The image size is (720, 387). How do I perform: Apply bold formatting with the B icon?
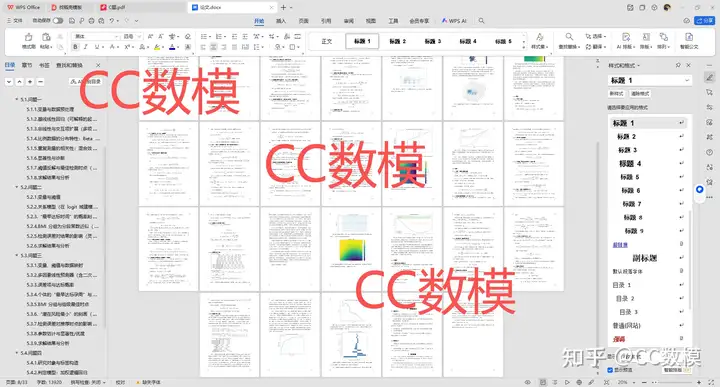pyautogui.click(x=75, y=47)
